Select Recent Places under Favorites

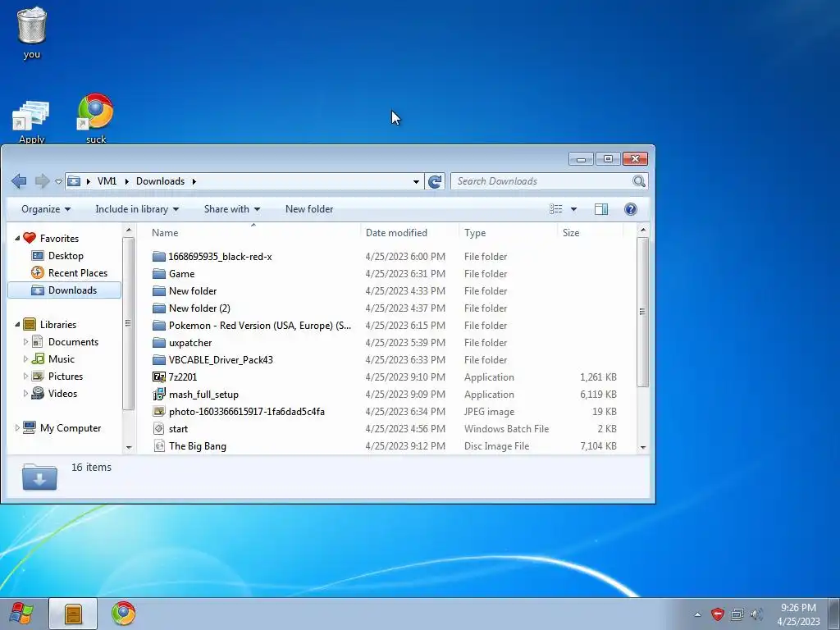[x=78, y=272]
